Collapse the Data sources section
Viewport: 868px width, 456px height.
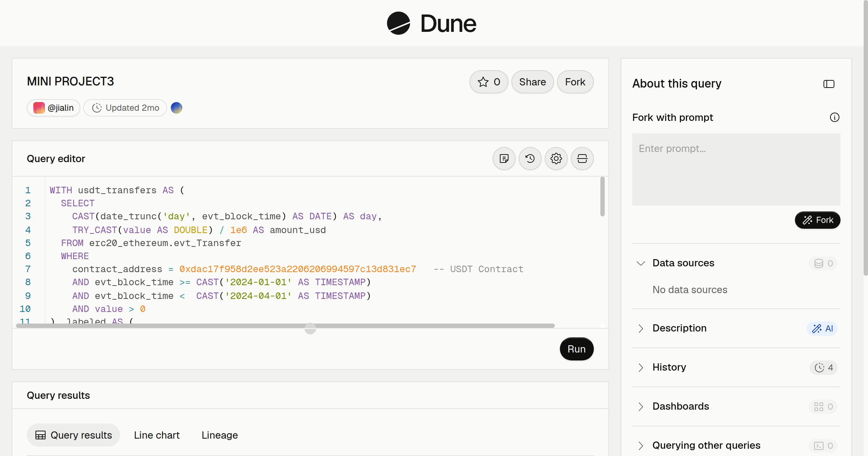[x=641, y=263]
